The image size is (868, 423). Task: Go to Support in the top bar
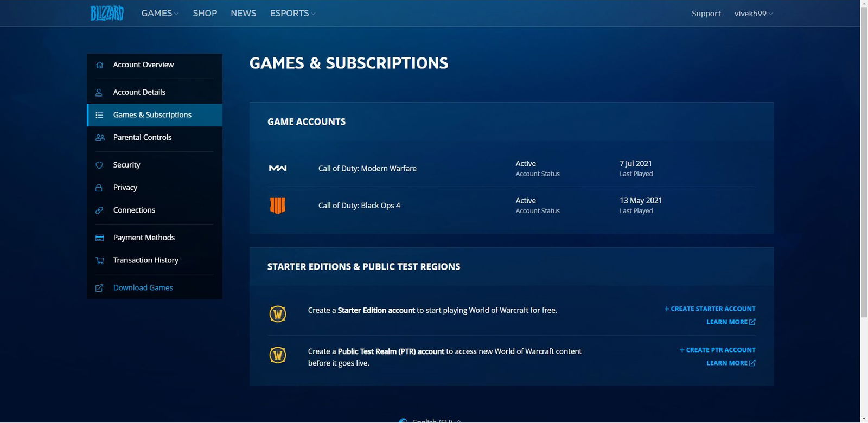tap(706, 14)
